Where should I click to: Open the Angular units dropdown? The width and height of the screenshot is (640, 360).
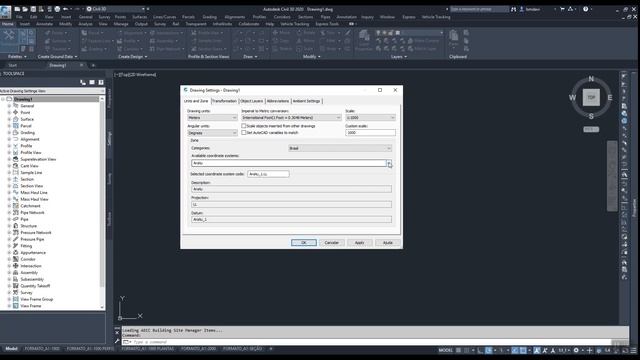[x=212, y=133]
